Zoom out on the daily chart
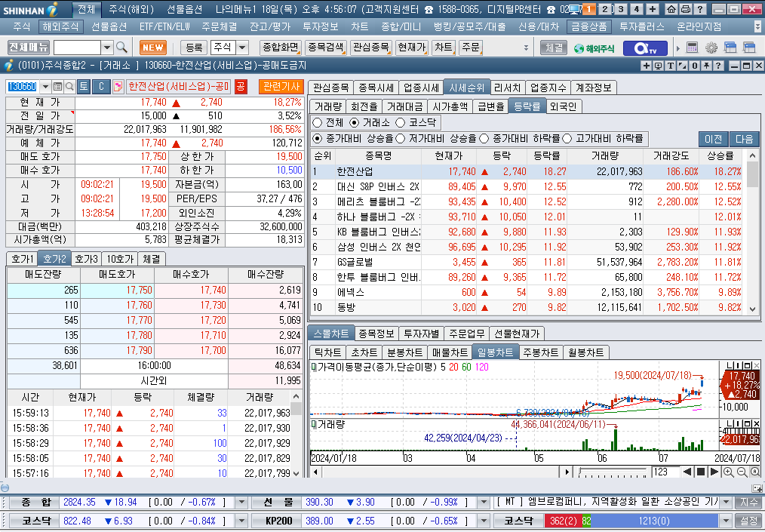The width and height of the screenshot is (765, 532). pyautogui.click(x=742, y=472)
